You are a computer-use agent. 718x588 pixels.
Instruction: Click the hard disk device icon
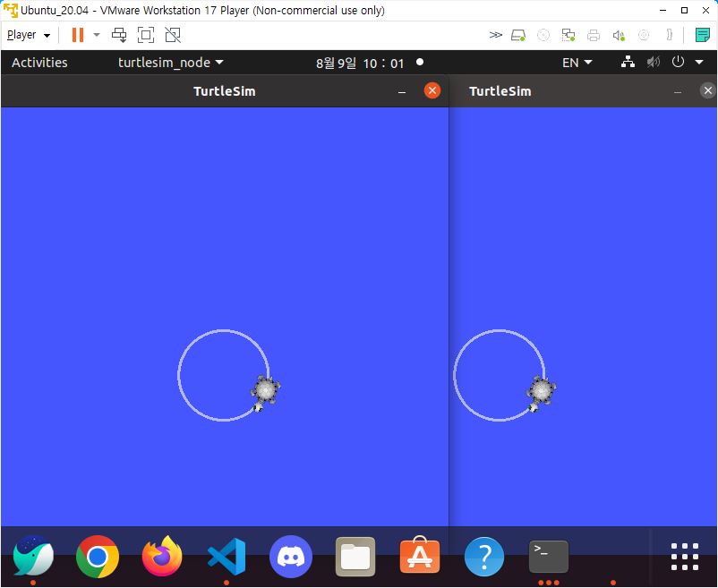[x=518, y=35]
